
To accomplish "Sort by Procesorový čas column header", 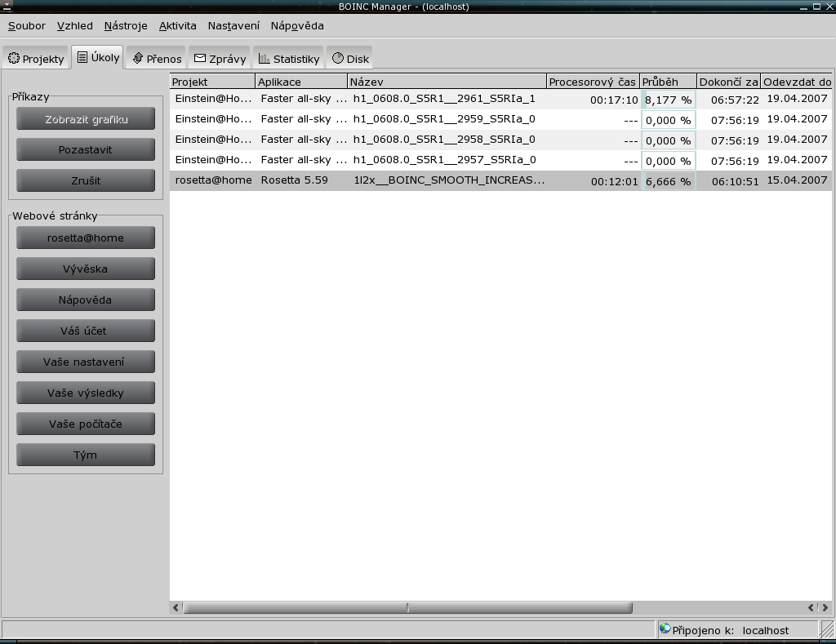I will (x=594, y=82).
